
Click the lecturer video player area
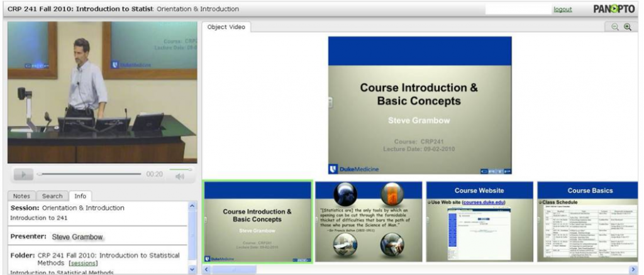click(x=102, y=92)
